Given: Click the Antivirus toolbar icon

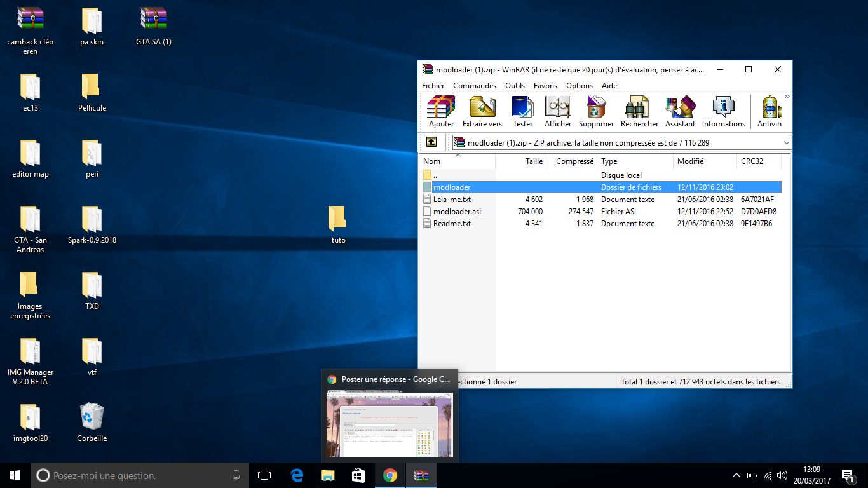Looking at the screenshot, I should point(770,111).
